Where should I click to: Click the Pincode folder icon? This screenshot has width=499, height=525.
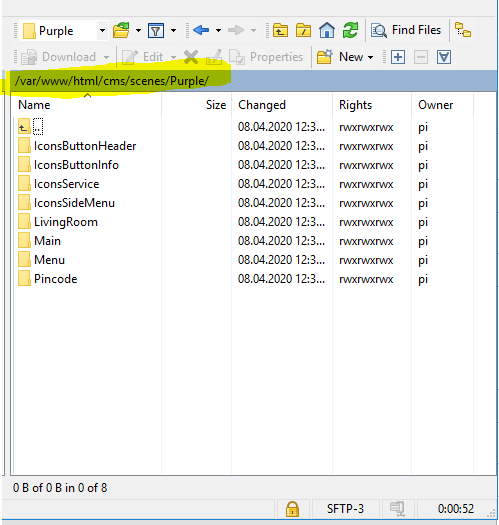tap(24, 279)
